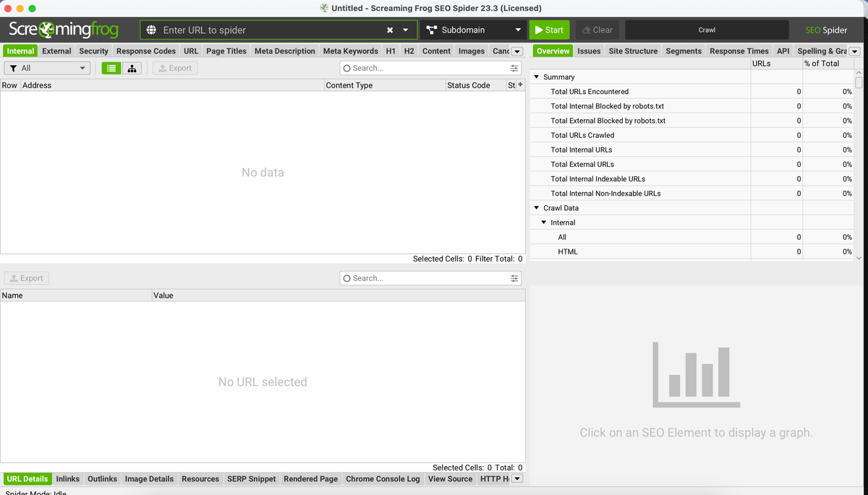Switch to the Issues tab

point(589,51)
